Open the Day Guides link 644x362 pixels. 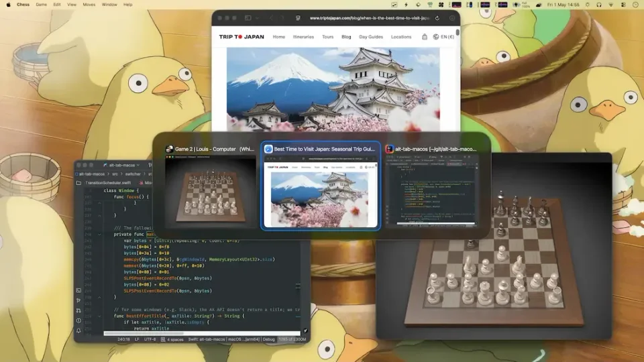point(371,37)
